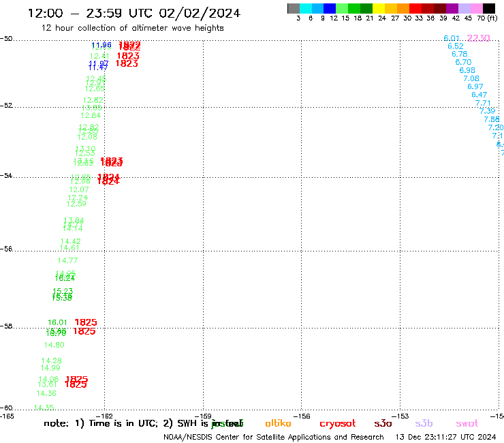This screenshot has width=504, height=443.
Task: Click the 's3a' satellite legend label
Action: 383,423
